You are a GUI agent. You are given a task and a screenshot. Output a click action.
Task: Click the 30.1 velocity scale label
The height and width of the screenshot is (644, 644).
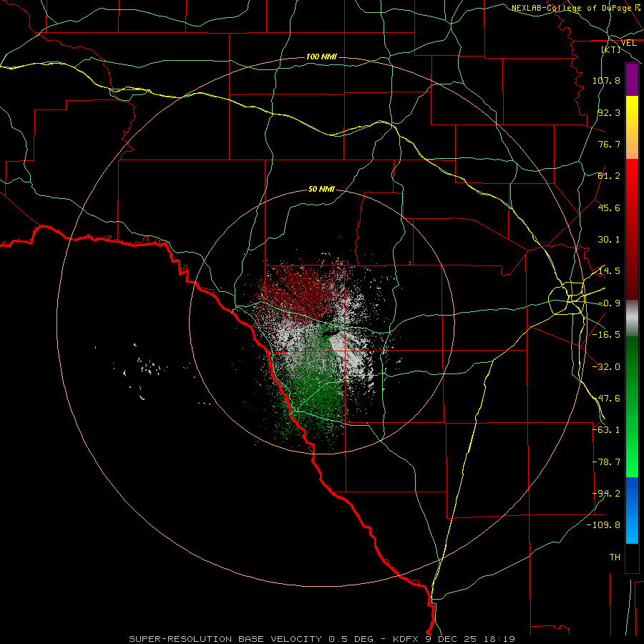(x=609, y=240)
